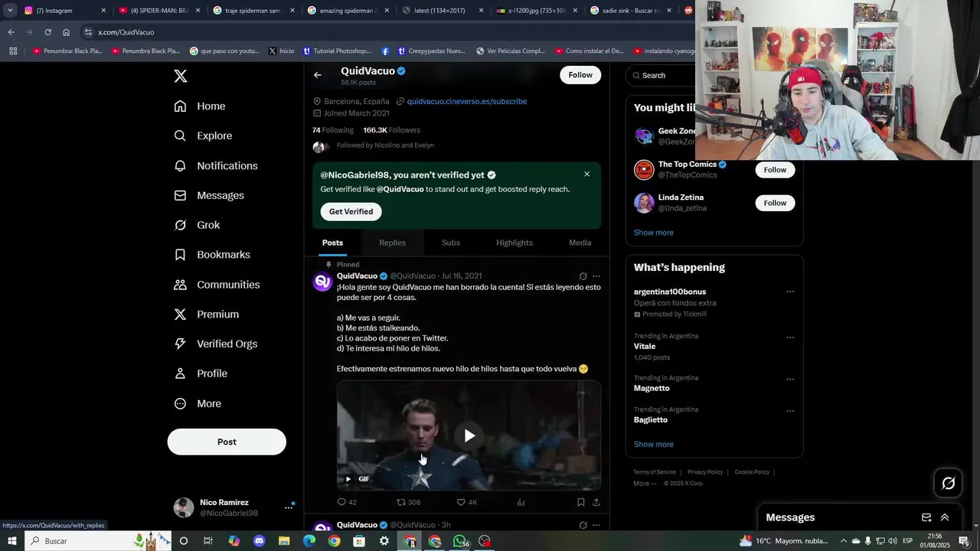This screenshot has height=551, width=980.
Task: Reply to the pinned post (42)
Action: pyautogui.click(x=347, y=502)
